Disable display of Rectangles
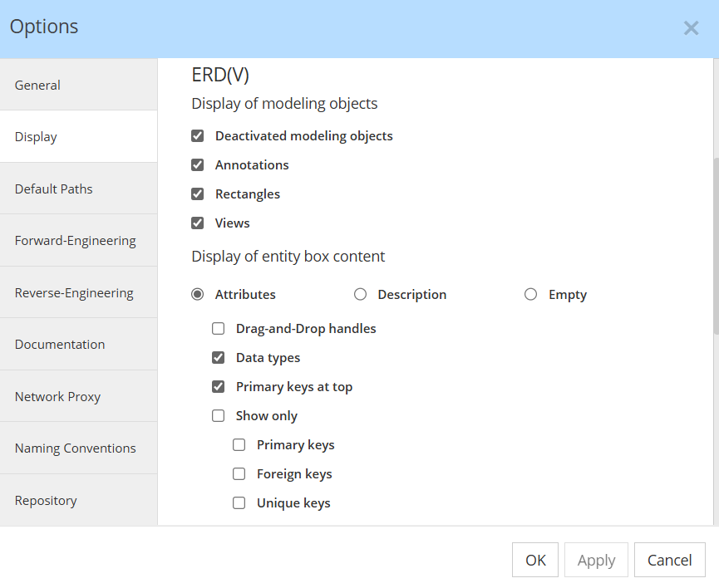The width and height of the screenshot is (719, 588). (198, 194)
